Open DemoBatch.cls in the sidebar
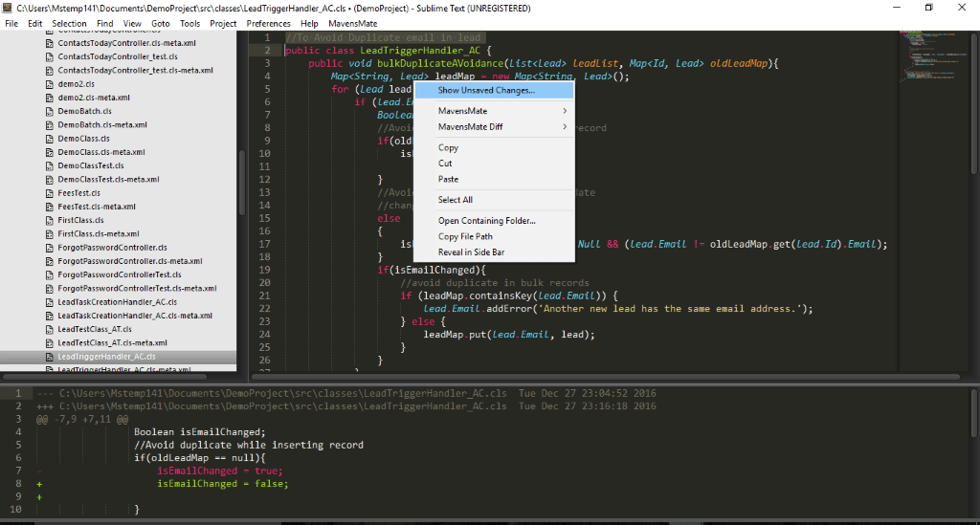The image size is (980, 525). tap(84, 111)
